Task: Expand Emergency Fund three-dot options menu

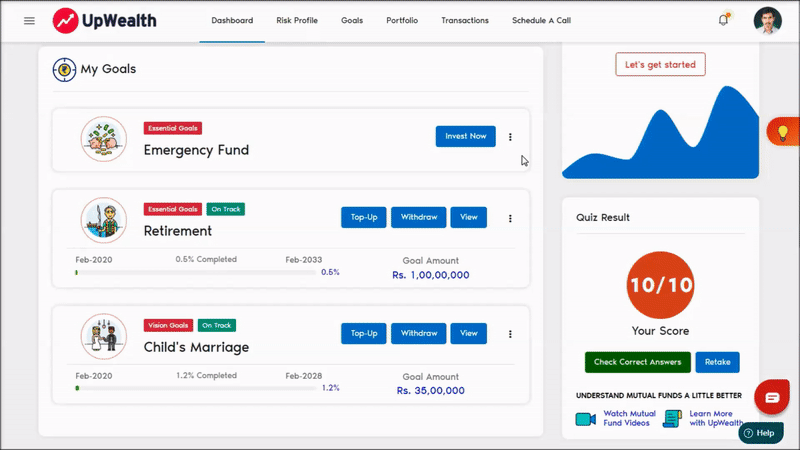Action: [x=510, y=137]
